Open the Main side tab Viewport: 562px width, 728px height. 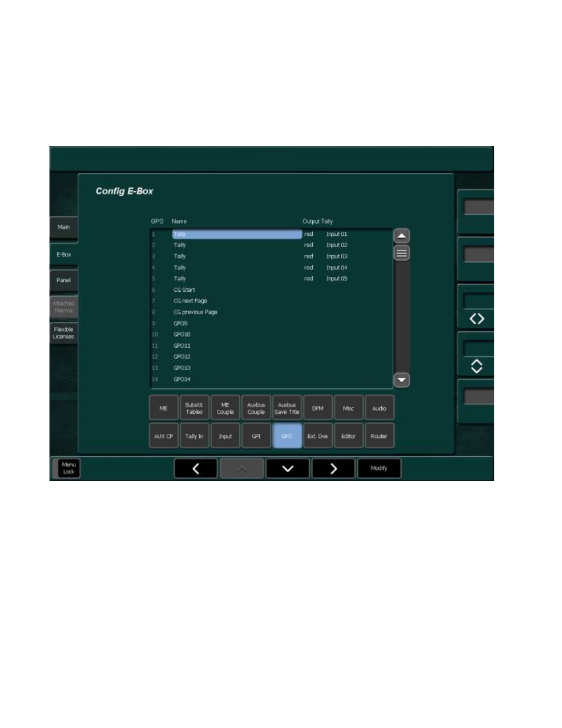pos(64,227)
